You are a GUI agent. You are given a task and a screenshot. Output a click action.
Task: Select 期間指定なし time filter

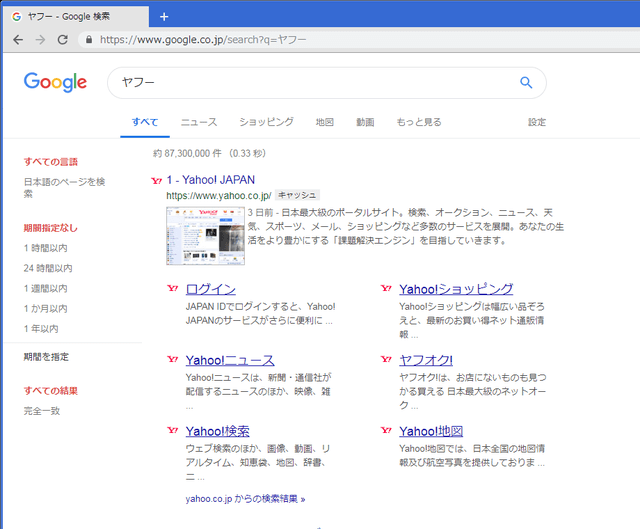51,228
